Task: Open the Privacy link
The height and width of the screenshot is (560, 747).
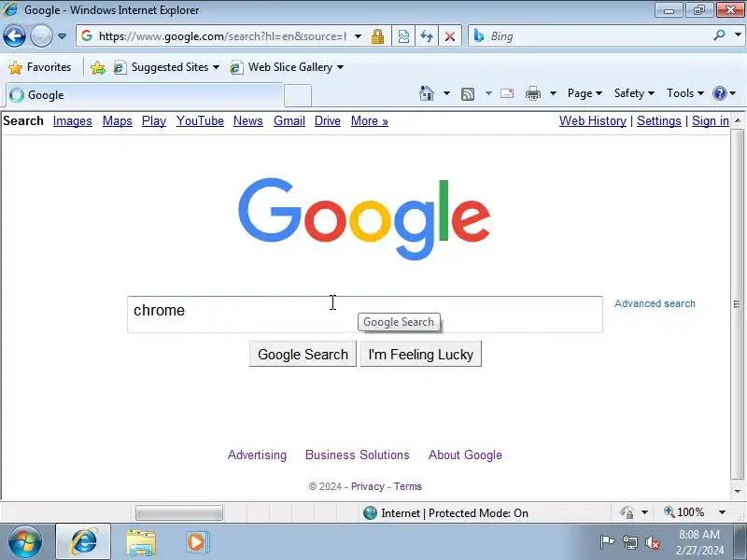Action: coord(367,486)
